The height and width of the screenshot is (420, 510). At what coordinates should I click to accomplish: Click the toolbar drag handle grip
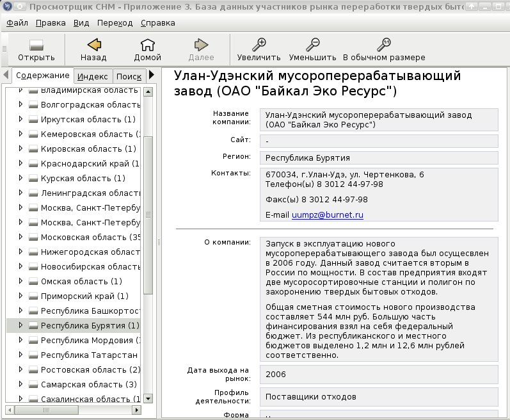[x=4, y=49]
